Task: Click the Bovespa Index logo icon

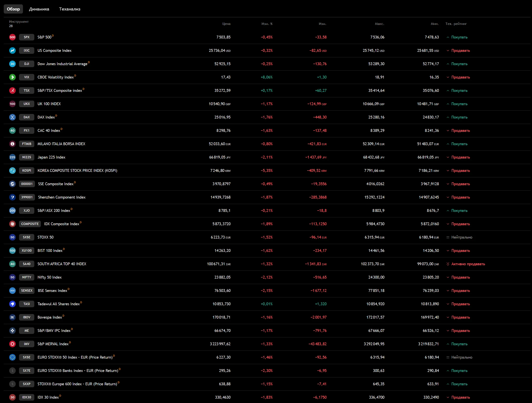Action: click(x=12, y=317)
